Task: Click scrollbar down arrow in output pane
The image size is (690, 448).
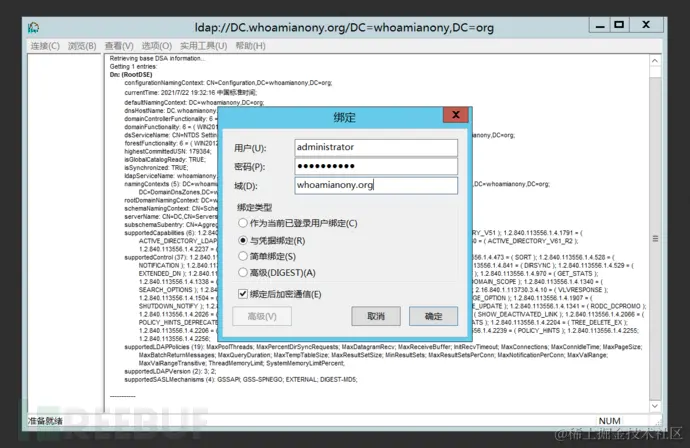Action: (x=655, y=406)
